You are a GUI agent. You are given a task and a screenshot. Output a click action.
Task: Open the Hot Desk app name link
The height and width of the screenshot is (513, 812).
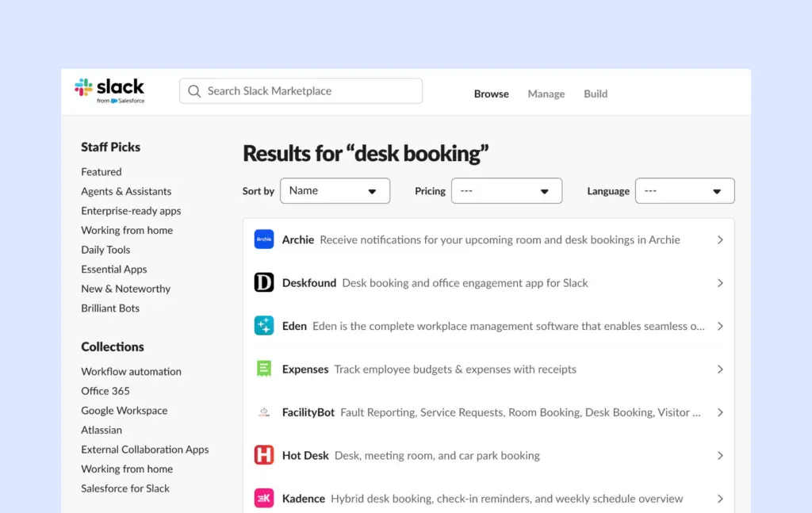(305, 456)
